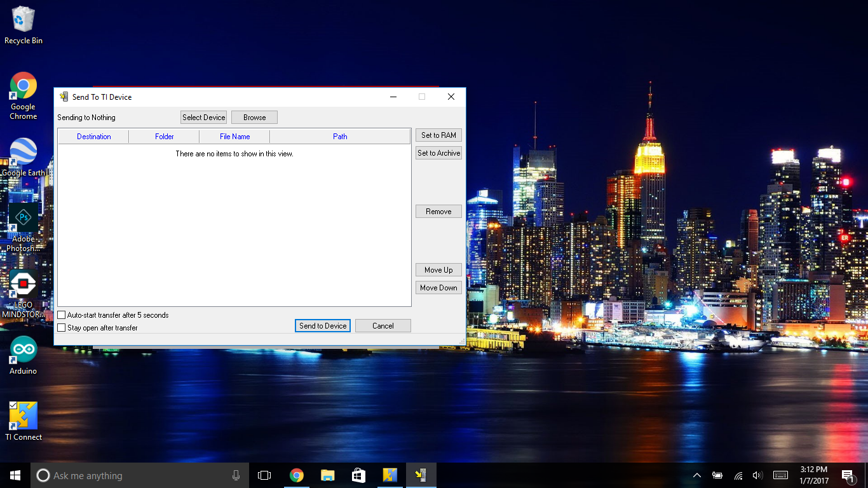Select the TI Connect desktop shortcut
This screenshot has width=868, height=488.
(24, 421)
